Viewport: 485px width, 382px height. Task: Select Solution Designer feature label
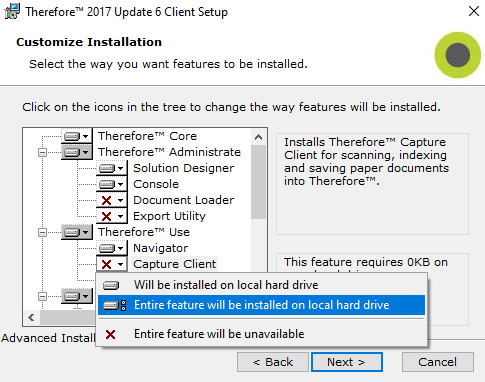[183, 168]
